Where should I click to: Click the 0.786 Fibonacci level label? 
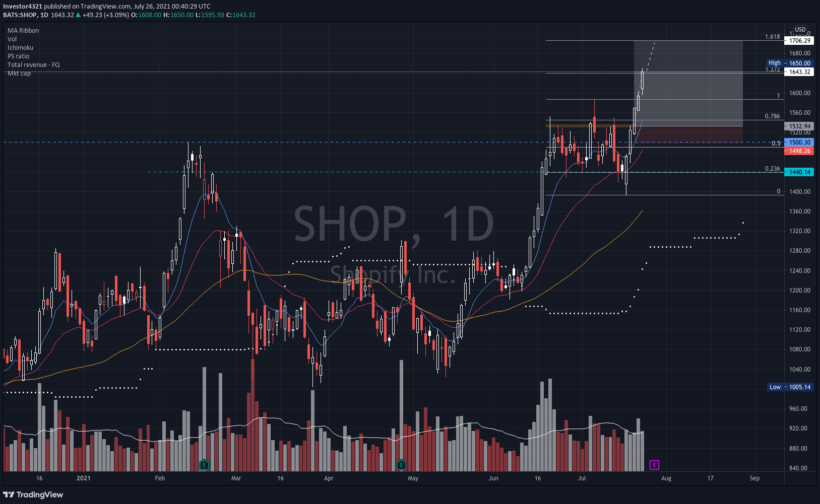[772, 116]
